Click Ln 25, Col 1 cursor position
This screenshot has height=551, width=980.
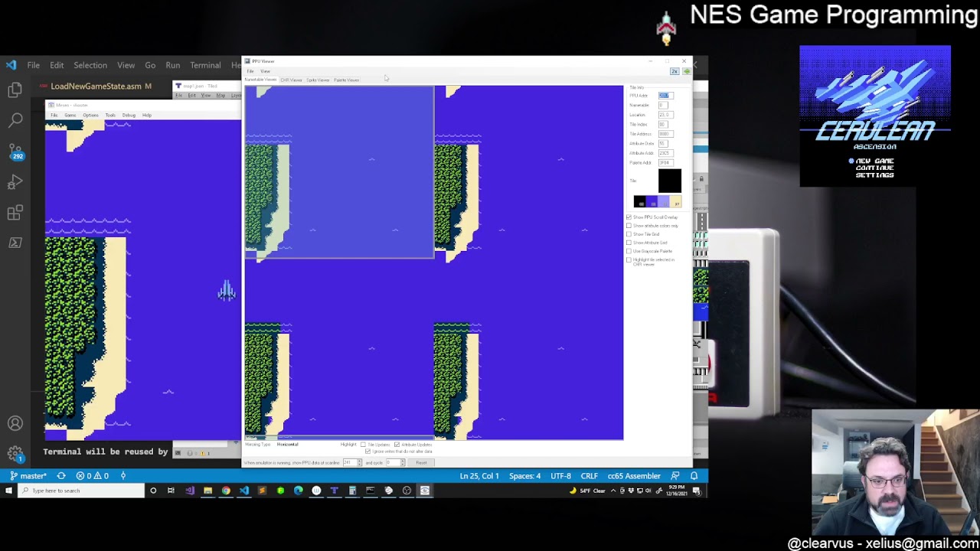[x=479, y=476]
